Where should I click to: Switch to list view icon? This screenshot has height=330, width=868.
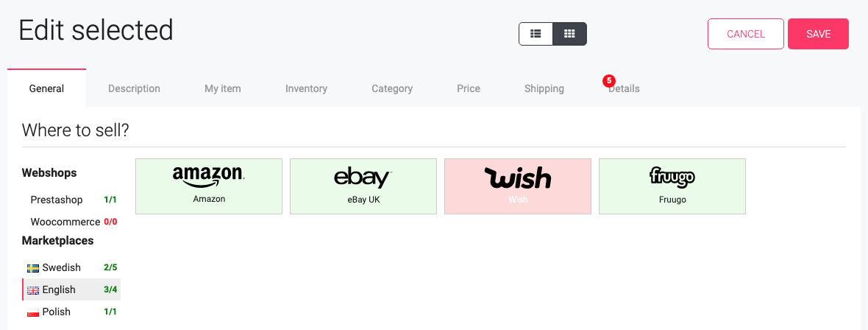click(x=536, y=34)
